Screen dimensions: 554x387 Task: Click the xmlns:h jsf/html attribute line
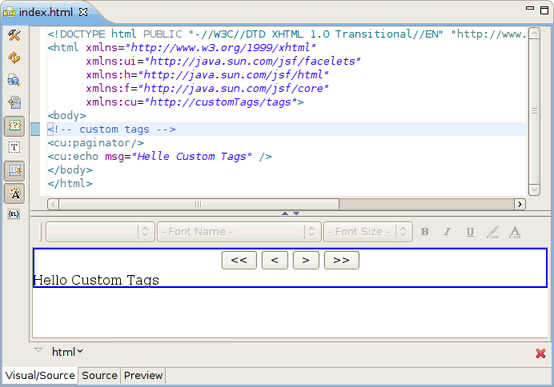pos(207,75)
